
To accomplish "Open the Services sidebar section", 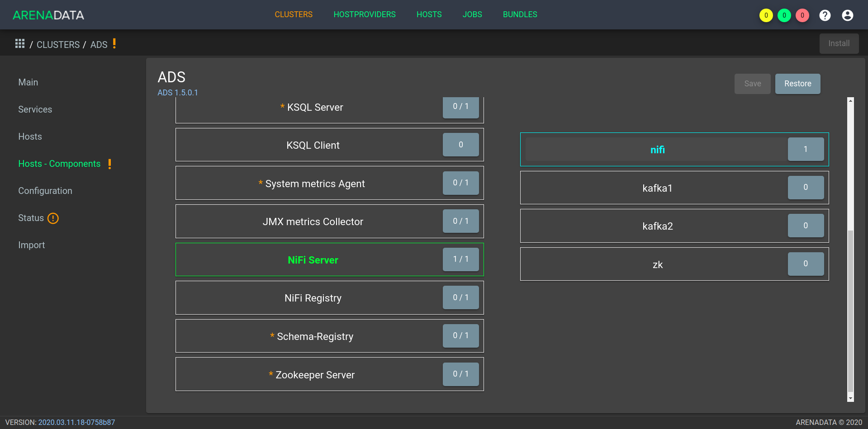I will (35, 109).
